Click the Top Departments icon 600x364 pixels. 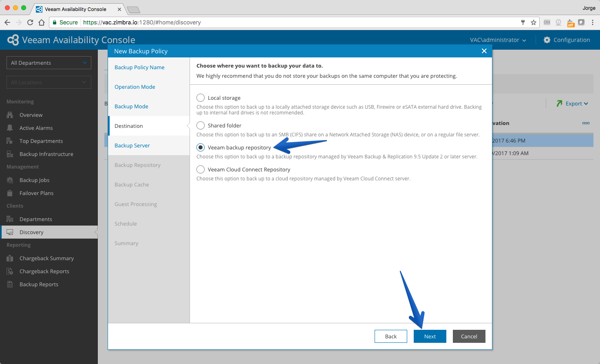pos(10,141)
